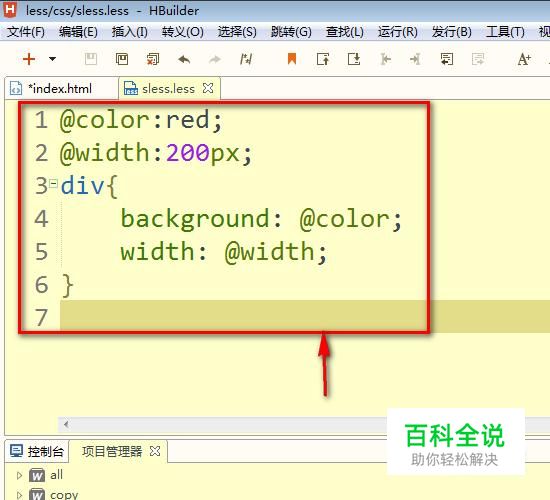
Task: Click the Redo arrow icon
Action: tap(215, 59)
